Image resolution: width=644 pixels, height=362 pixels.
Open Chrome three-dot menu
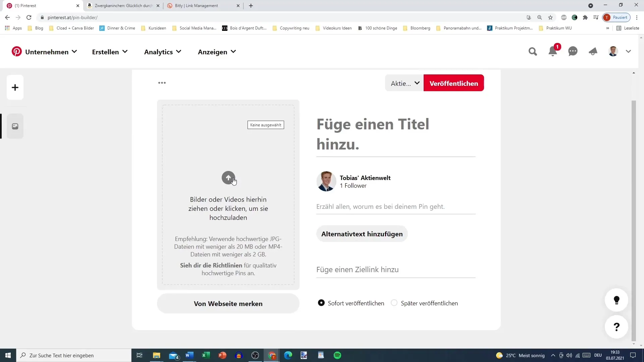point(637,17)
